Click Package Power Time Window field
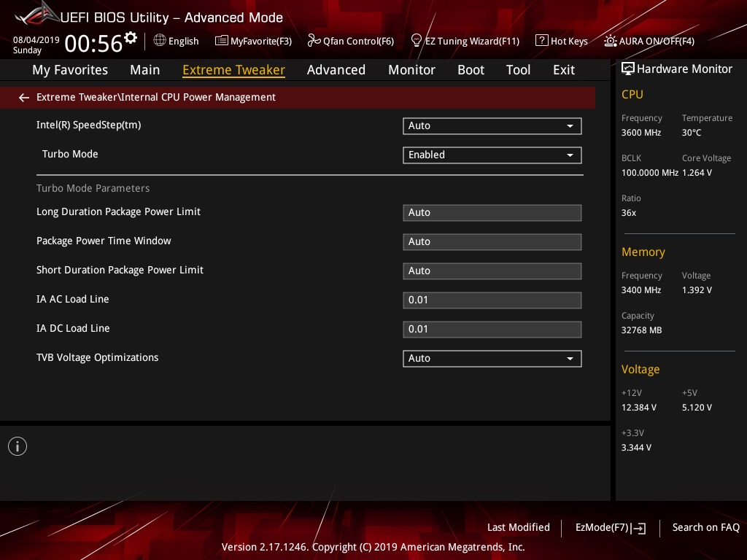Screen dimensions: 747x560 492,242
